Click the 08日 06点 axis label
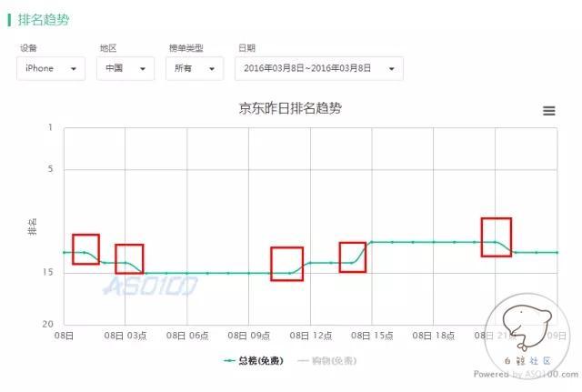This screenshot has width=582, height=392. pos(187,336)
